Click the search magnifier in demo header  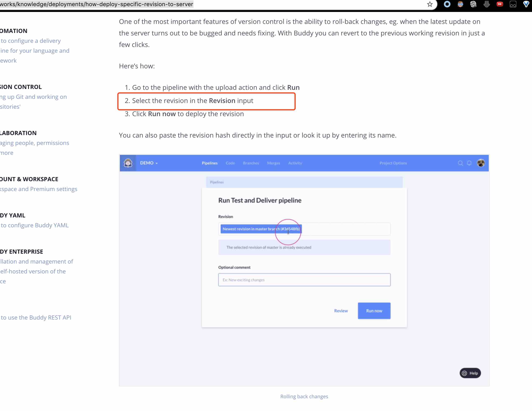(x=460, y=163)
